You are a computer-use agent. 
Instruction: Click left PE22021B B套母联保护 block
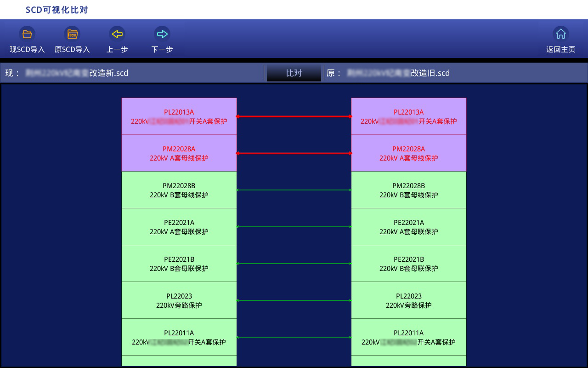pos(179,264)
